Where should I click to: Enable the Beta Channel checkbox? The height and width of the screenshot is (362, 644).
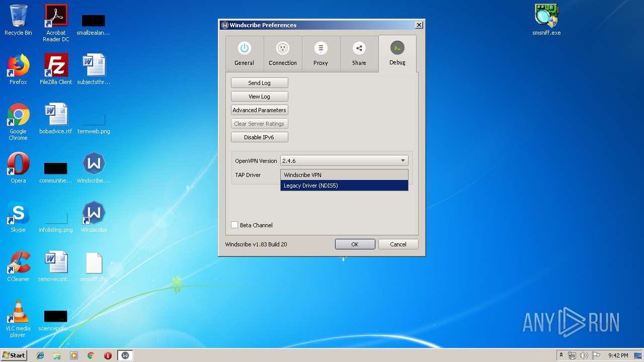pos(234,225)
